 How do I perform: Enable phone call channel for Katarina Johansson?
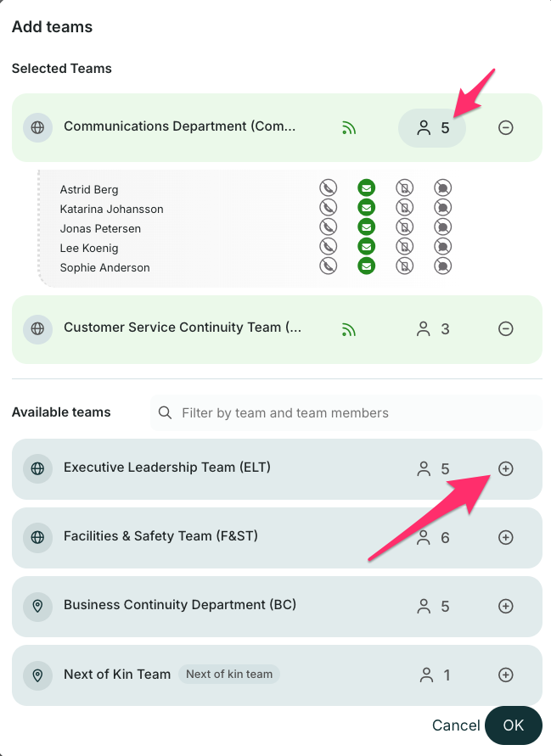[328, 208]
